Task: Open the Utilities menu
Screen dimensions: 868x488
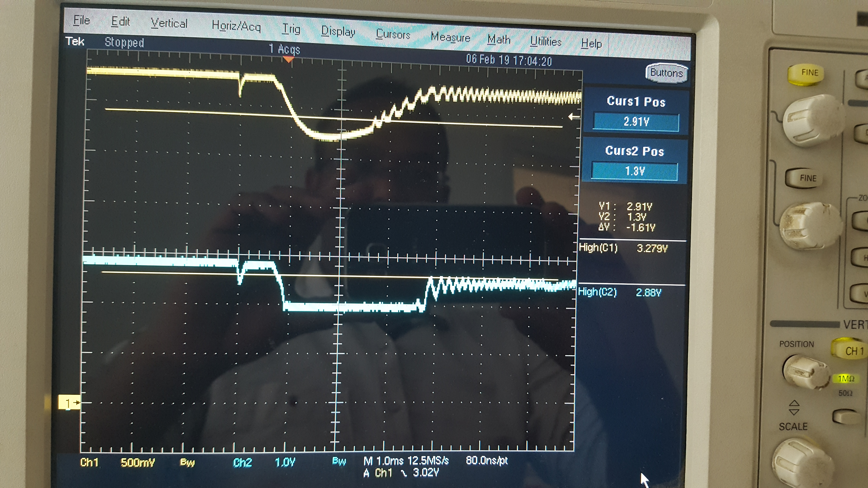Action: (x=546, y=42)
